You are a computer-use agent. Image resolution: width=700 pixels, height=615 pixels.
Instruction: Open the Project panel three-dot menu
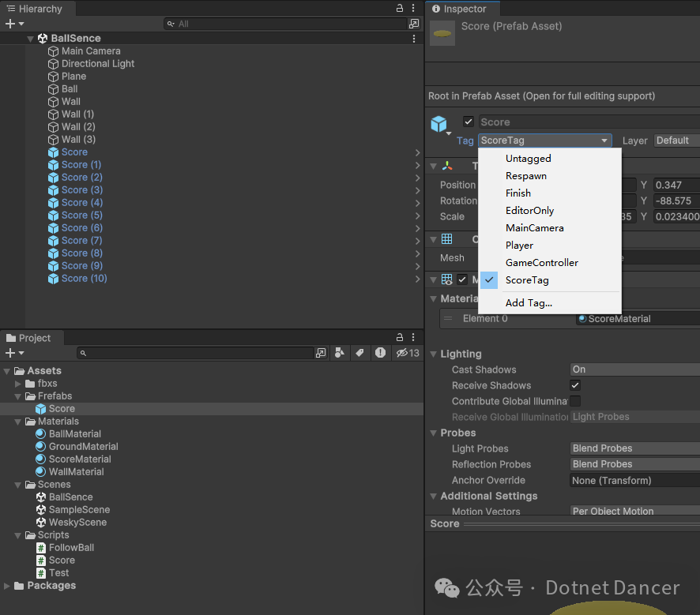pyautogui.click(x=413, y=337)
